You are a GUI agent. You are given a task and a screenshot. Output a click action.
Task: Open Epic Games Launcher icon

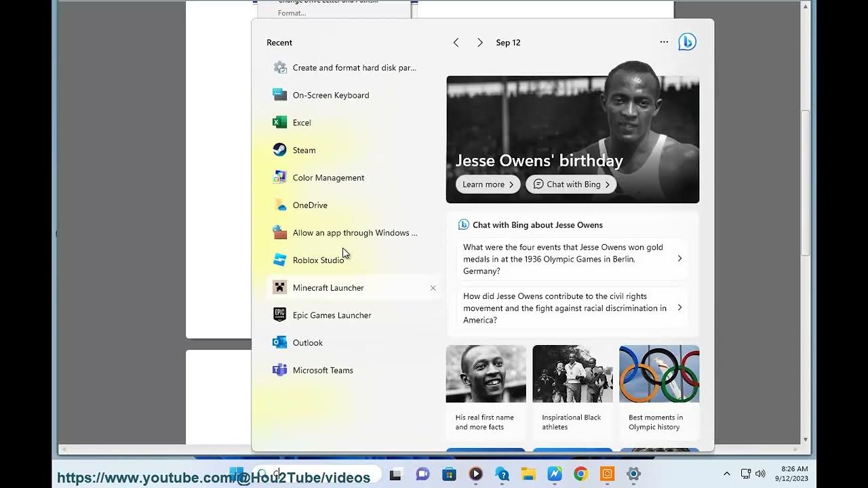(x=279, y=315)
